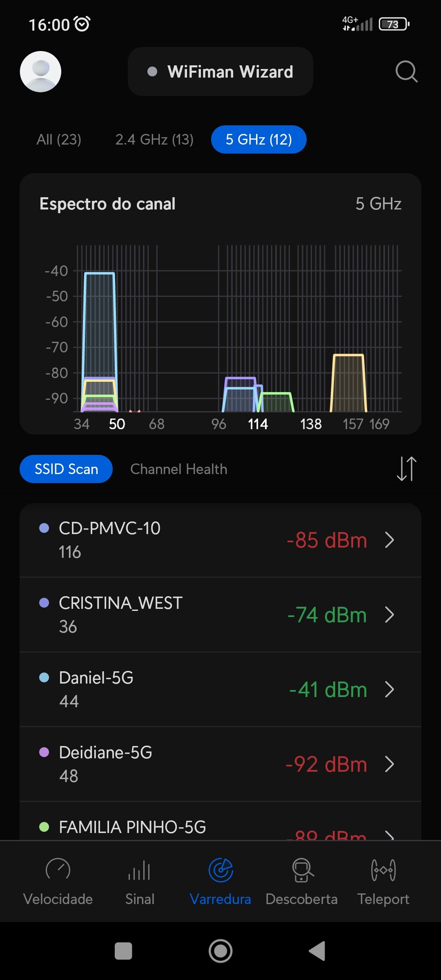Expand Daniel-5G network details chevron
This screenshot has width=441, height=980.
(390, 689)
